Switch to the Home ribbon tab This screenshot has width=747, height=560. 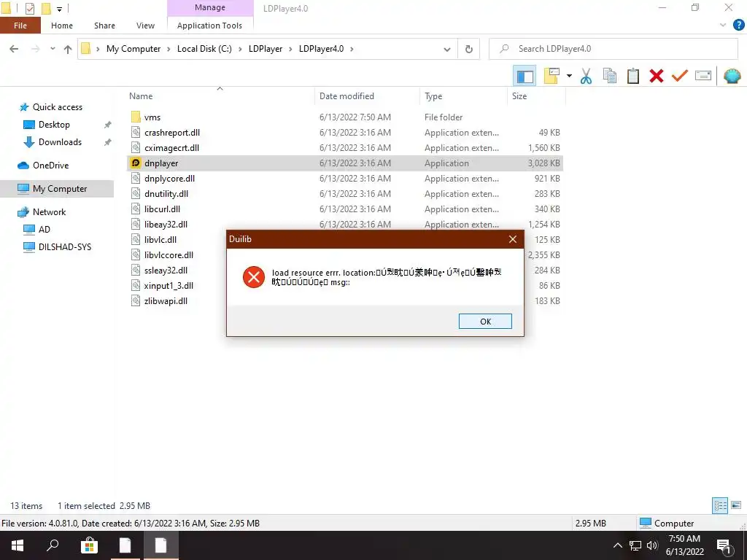click(x=62, y=26)
